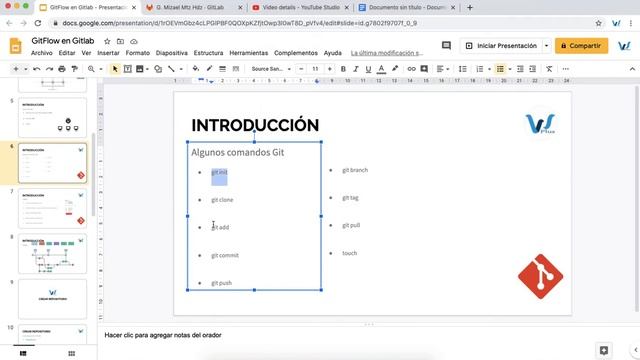Open the Herramientas menu
This screenshot has height=360, width=640.
point(249,53)
